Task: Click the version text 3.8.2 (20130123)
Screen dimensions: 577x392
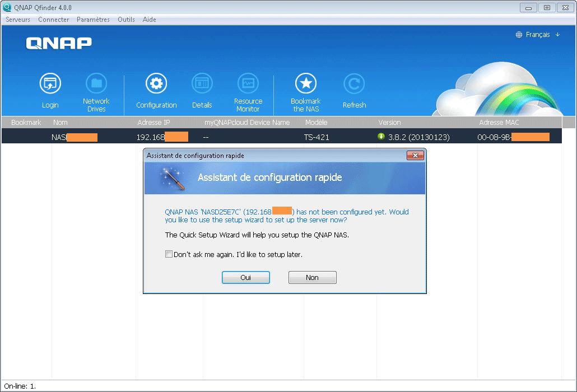Action: click(x=419, y=137)
